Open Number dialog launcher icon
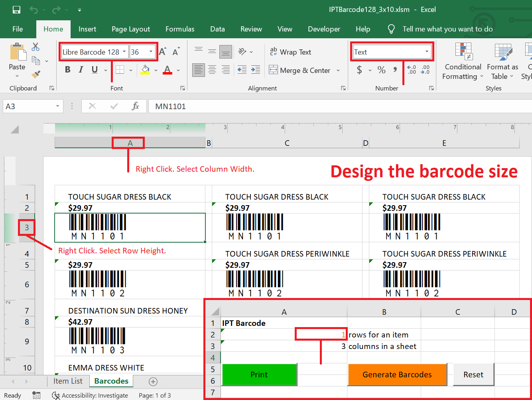532x400 pixels. point(432,88)
